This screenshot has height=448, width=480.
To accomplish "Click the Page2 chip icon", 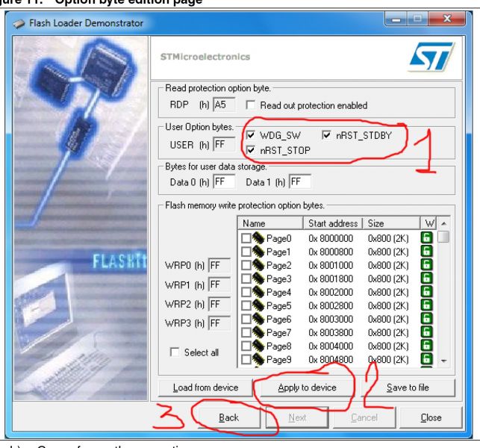I will (258, 265).
